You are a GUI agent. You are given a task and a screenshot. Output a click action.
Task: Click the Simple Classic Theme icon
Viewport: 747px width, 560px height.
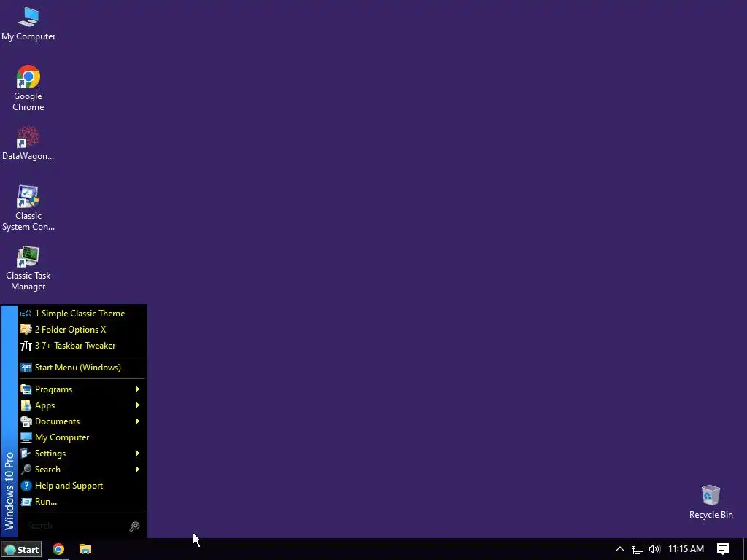pos(26,314)
